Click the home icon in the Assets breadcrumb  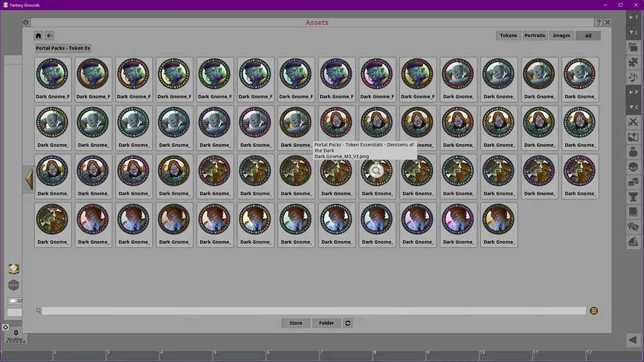[38, 35]
